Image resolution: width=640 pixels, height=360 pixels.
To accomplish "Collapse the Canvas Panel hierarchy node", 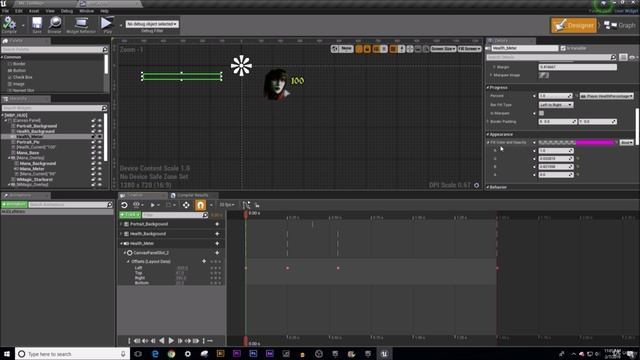I will click(6, 120).
